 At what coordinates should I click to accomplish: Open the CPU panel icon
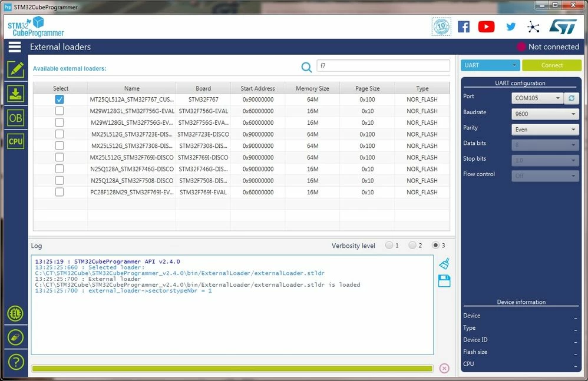click(15, 141)
